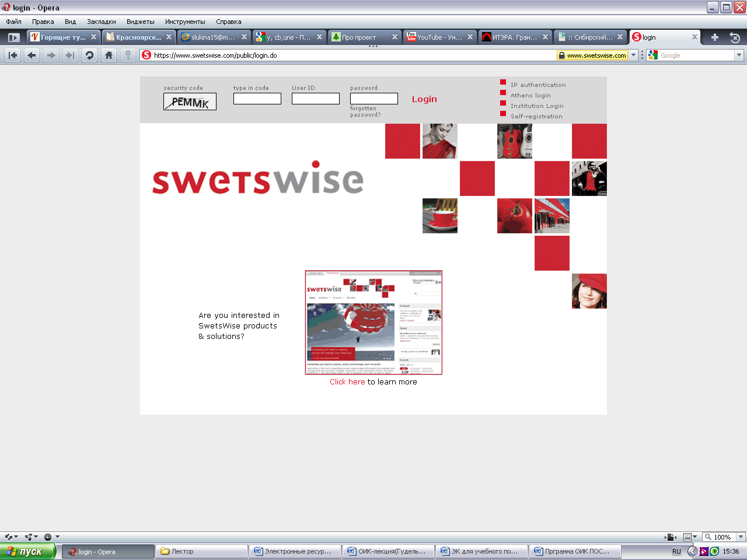Click the show images toggle icon in status bar
Viewport: 747px width, 560px height.
687,537
